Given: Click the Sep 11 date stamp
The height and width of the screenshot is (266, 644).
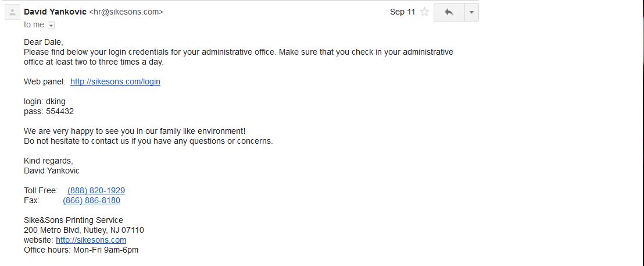Looking at the screenshot, I should point(402,12).
